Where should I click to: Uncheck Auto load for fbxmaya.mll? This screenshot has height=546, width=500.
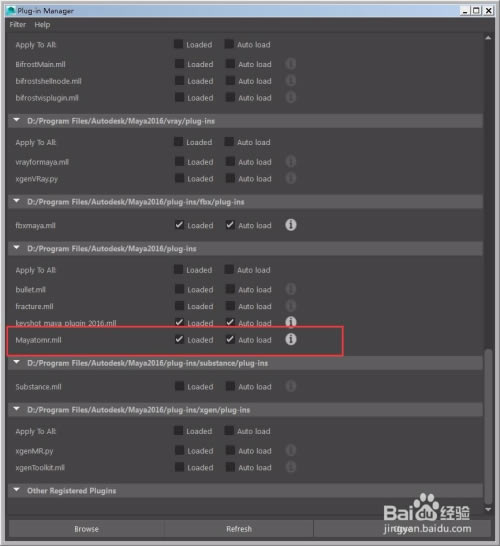pos(230,225)
